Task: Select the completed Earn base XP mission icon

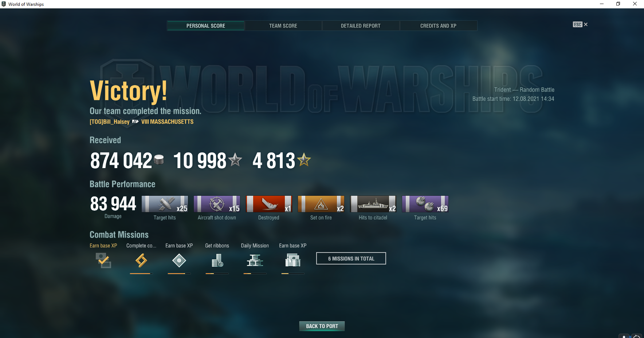Action: [103, 261]
